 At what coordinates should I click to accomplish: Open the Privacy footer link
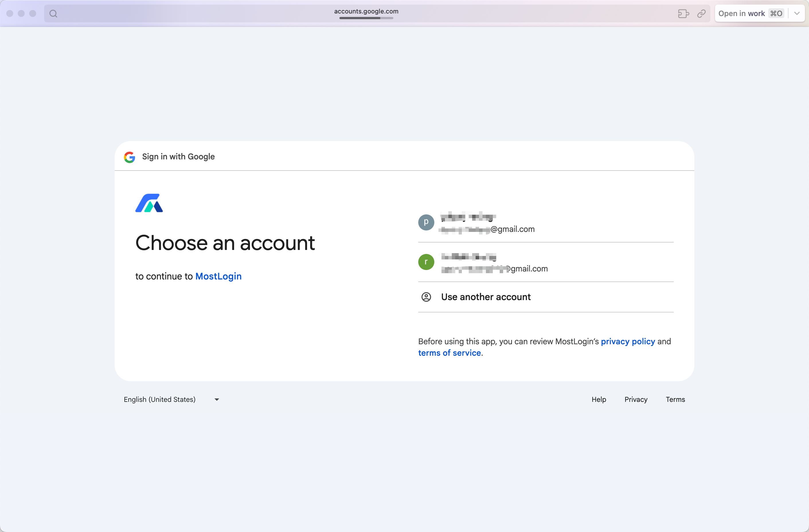tap(636, 399)
